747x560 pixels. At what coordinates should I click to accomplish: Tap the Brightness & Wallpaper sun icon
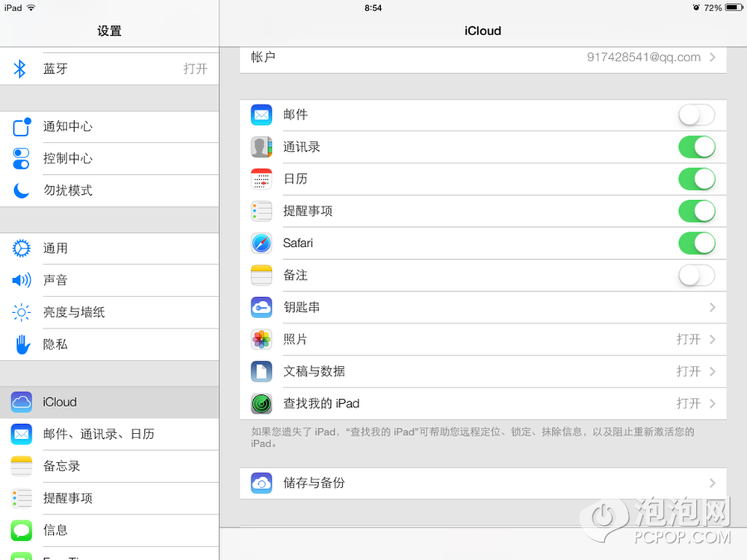click(x=22, y=312)
